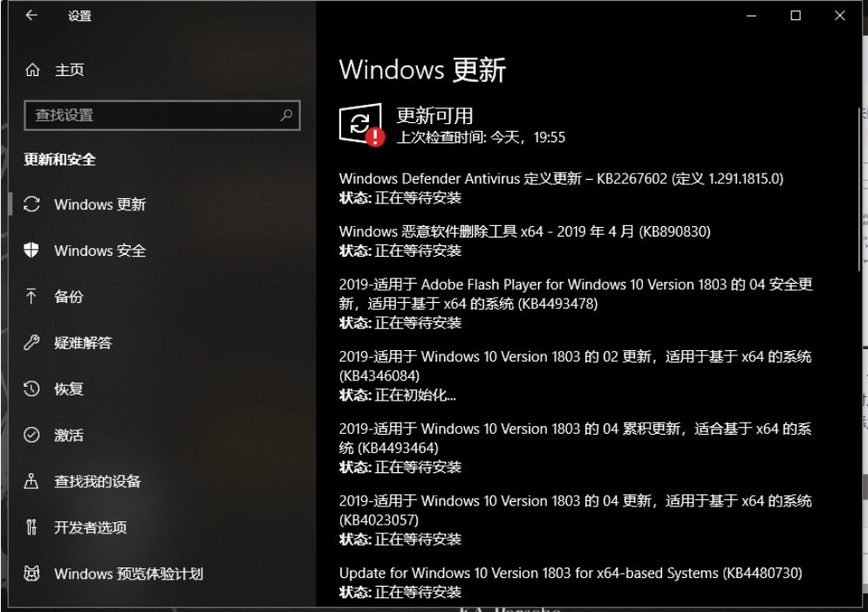The height and width of the screenshot is (612, 868).
Task: Click the 恢复 history clock icon
Action: click(31, 389)
